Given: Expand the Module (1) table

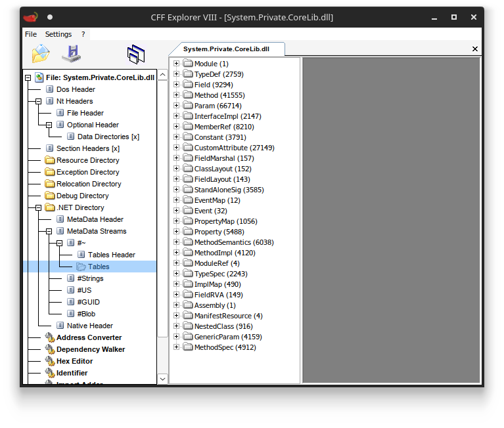Looking at the screenshot, I should pos(176,64).
